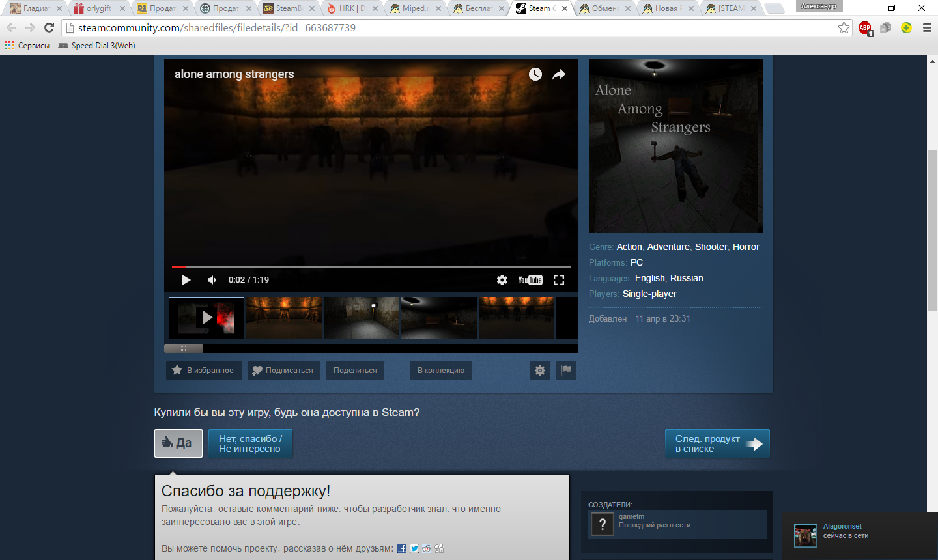Switch to the HRK browser tab
938x560 pixels.
[x=352, y=8]
